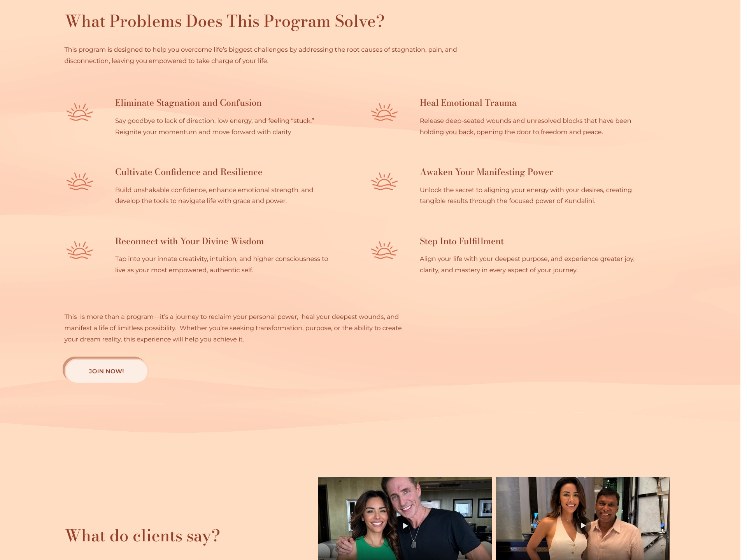Click the Step Into Fulfillment heading
This screenshot has height=560, width=747.
pos(462,241)
